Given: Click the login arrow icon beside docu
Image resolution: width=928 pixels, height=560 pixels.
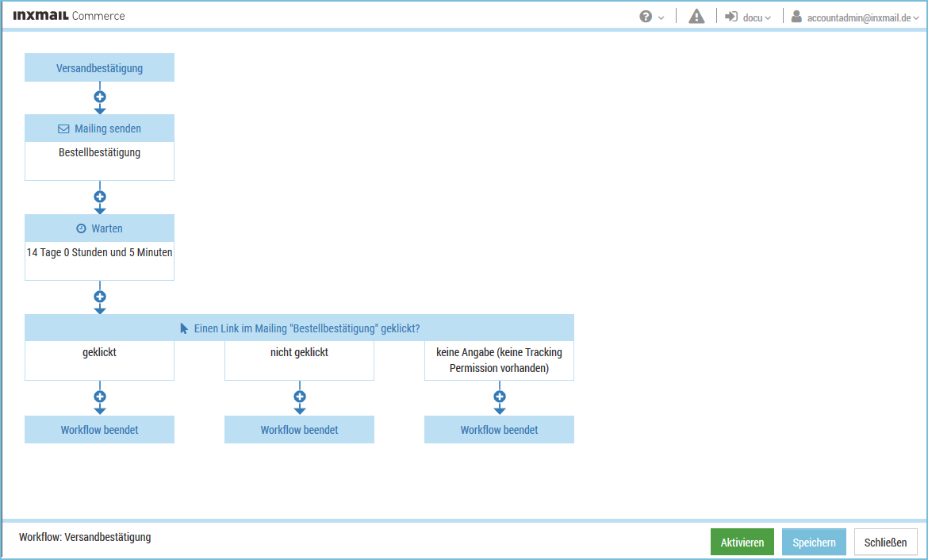Looking at the screenshot, I should pyautogui.click(x=731, y=17).
